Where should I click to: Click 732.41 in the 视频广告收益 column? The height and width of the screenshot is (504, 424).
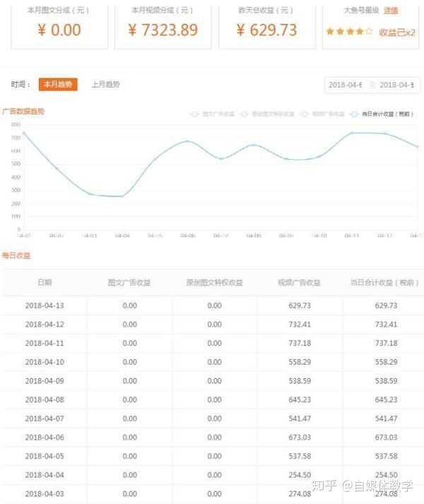tap(300, 324)
